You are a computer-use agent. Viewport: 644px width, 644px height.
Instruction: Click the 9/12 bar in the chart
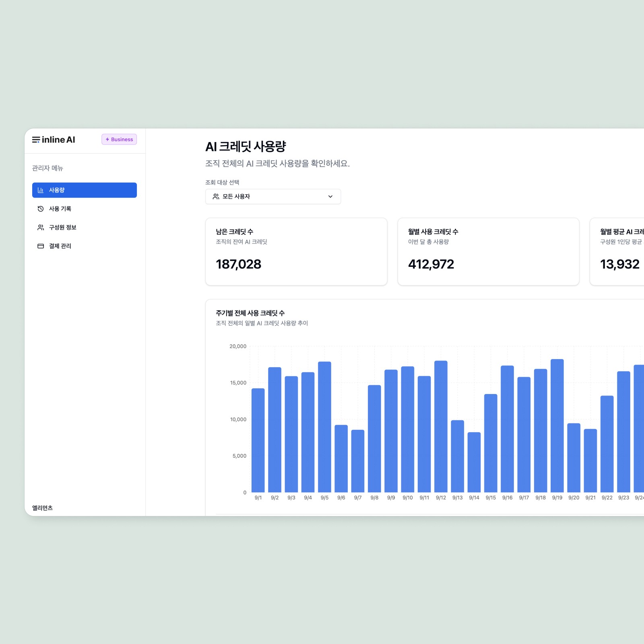pos(441,427)
